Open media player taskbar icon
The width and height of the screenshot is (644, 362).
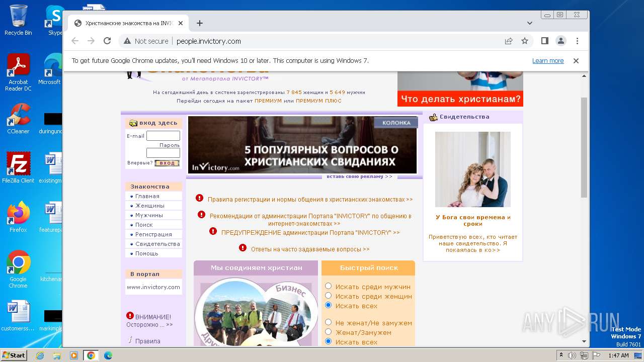[x=73, y=355]
